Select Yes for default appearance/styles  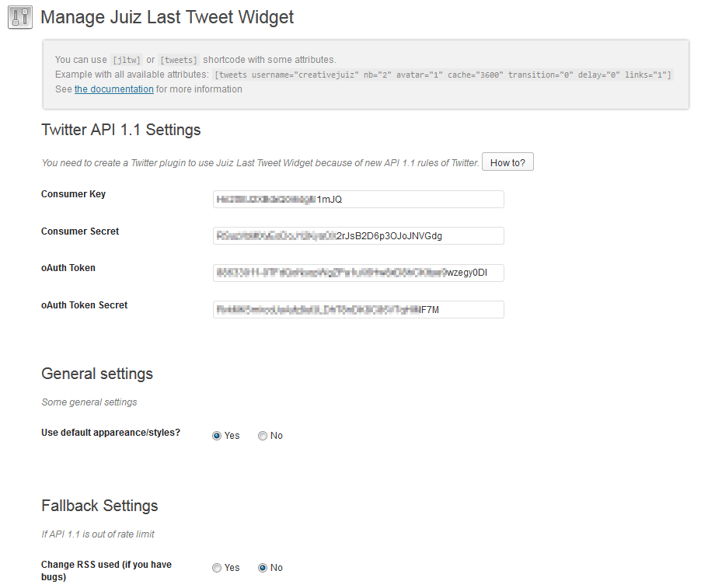pyautogui.click(x=217, y=436)
